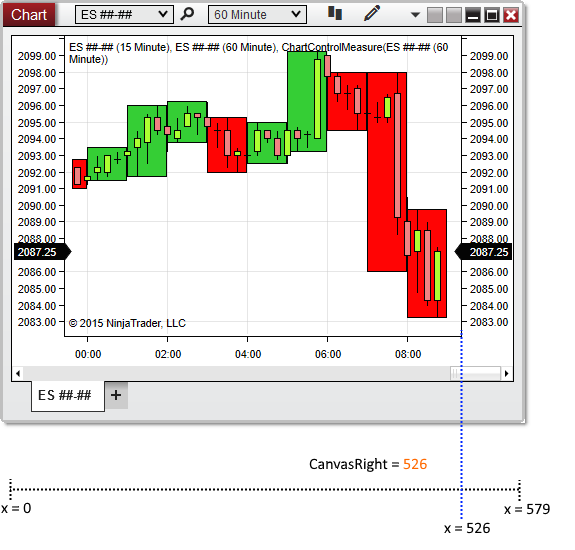Open the ES ##-## instrument selector dropdown
The image size is (575, 550).
(x=124, y=15)
